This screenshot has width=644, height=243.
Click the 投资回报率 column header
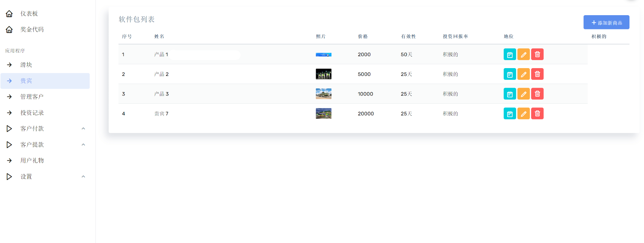455,36
